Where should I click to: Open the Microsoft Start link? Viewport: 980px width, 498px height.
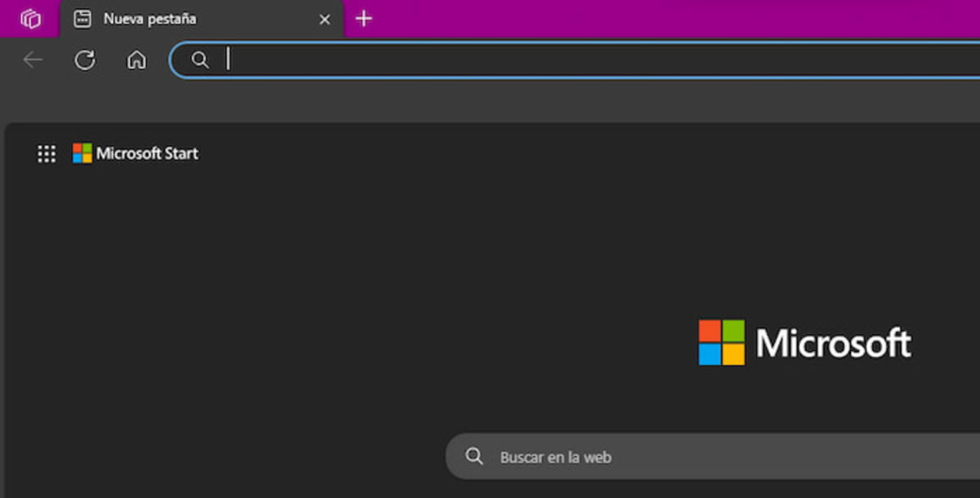tap(136, 153)
